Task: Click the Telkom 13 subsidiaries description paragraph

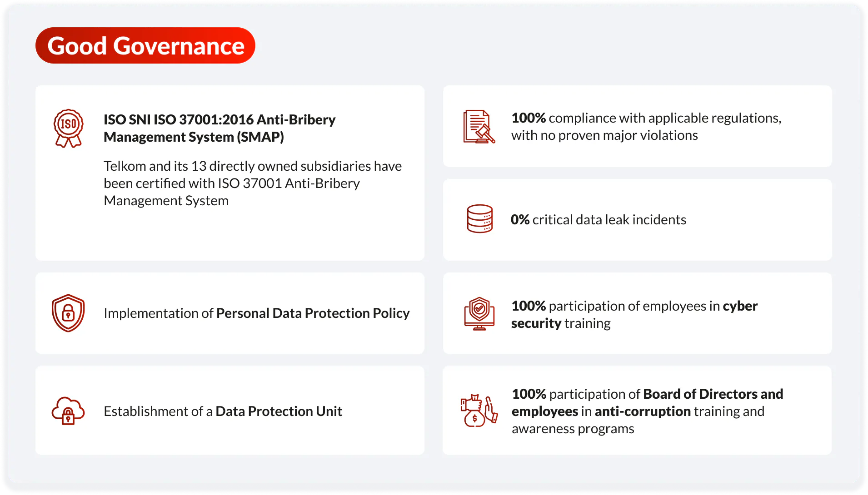Action: (252, 183)
